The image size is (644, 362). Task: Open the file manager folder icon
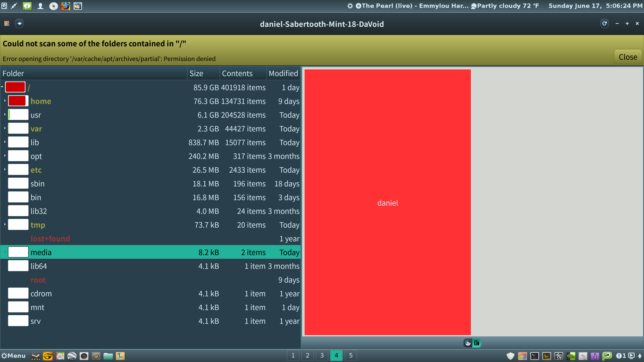pos(108,356)
